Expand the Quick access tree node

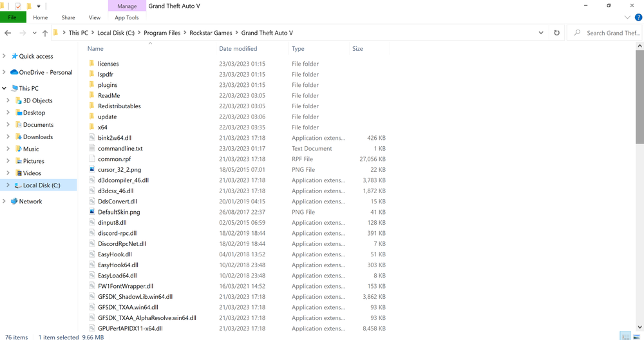click(x=4, y=56)
